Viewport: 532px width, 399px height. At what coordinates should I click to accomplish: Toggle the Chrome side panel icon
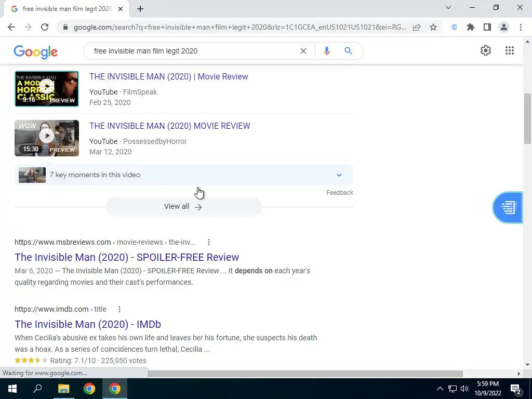[x=487, y=27]
